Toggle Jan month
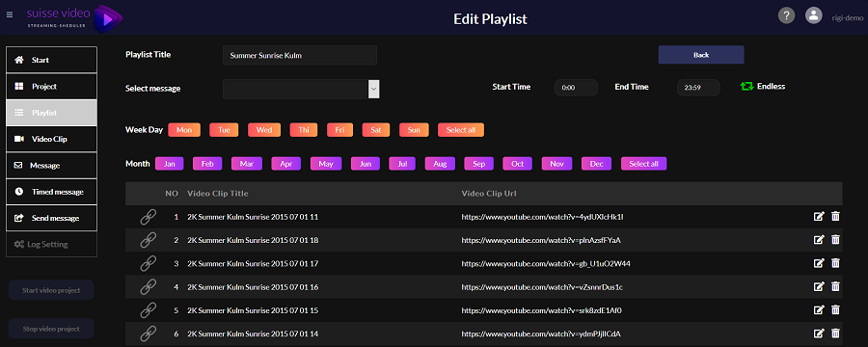 click(x=170, y=164)
